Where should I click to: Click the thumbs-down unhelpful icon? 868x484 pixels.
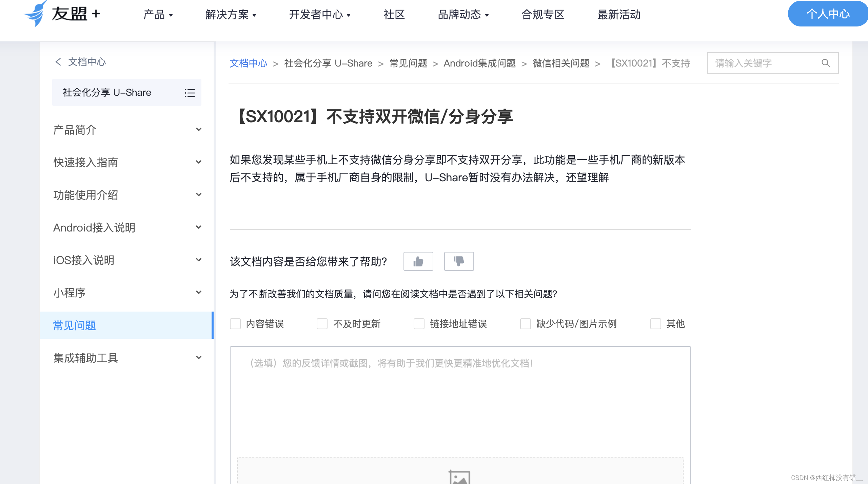[459, 261]
